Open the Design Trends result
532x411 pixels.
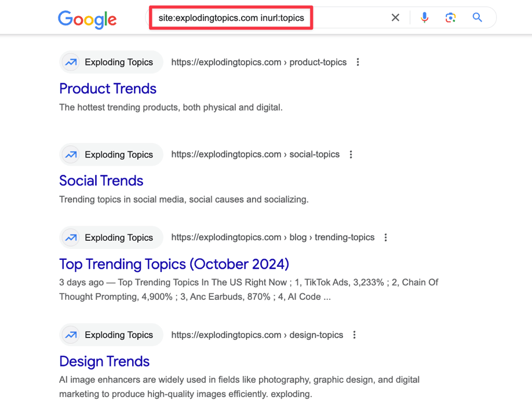[x=104, y=361]
